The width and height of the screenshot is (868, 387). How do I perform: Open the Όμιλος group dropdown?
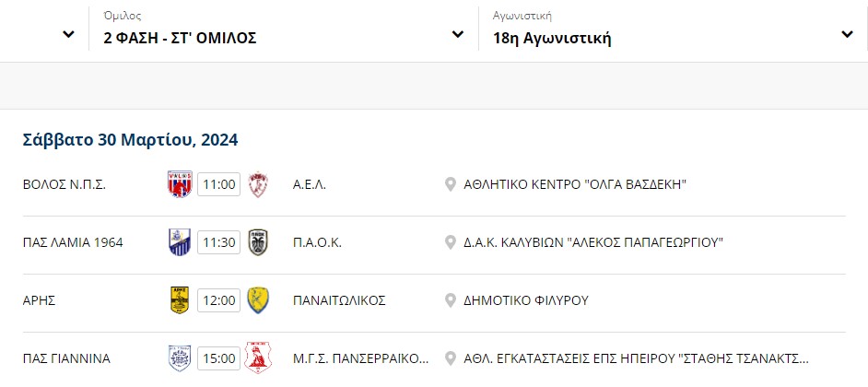tap(284, 31)
